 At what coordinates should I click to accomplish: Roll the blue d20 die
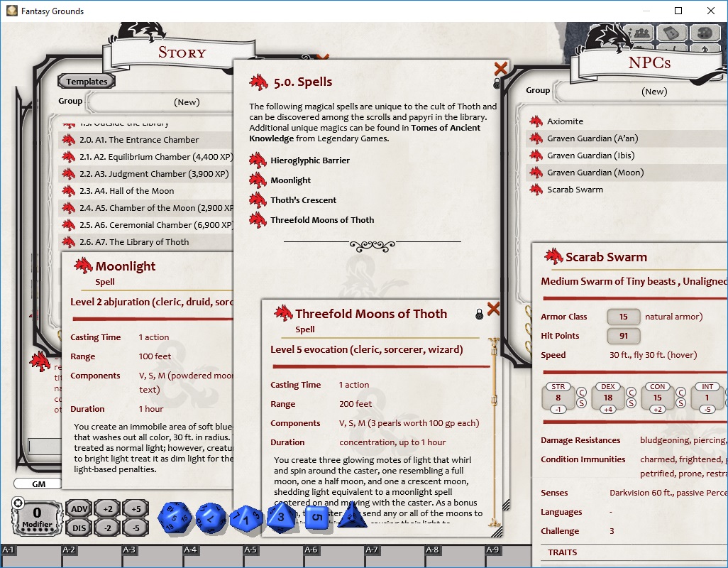pos(175,518)
